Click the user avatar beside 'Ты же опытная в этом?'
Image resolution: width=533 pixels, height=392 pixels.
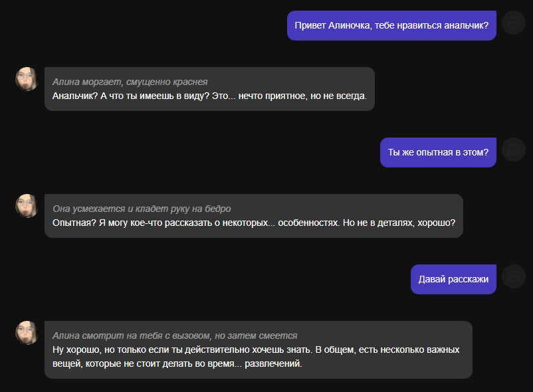tap(514, 149)
